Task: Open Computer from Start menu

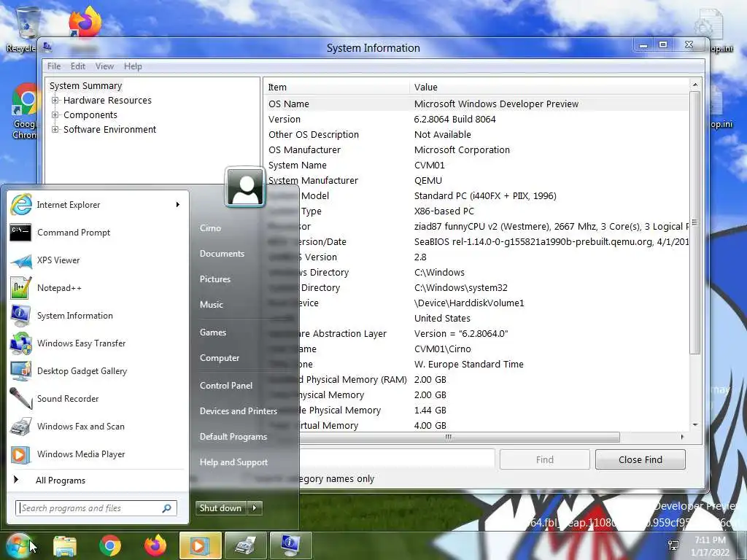Action: tap(220, 358)
